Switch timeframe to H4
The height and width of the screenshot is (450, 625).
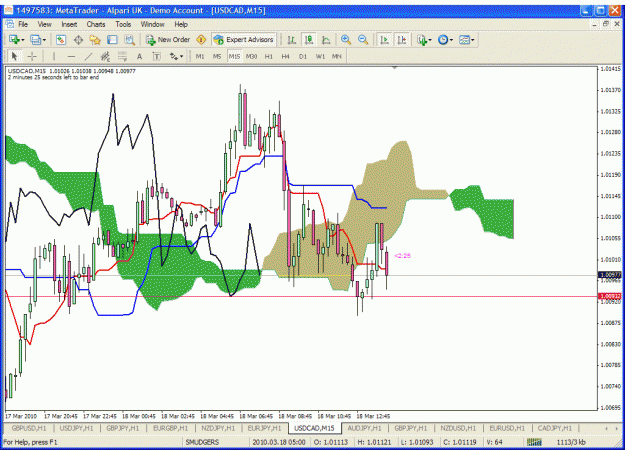(x=285, y=56)
